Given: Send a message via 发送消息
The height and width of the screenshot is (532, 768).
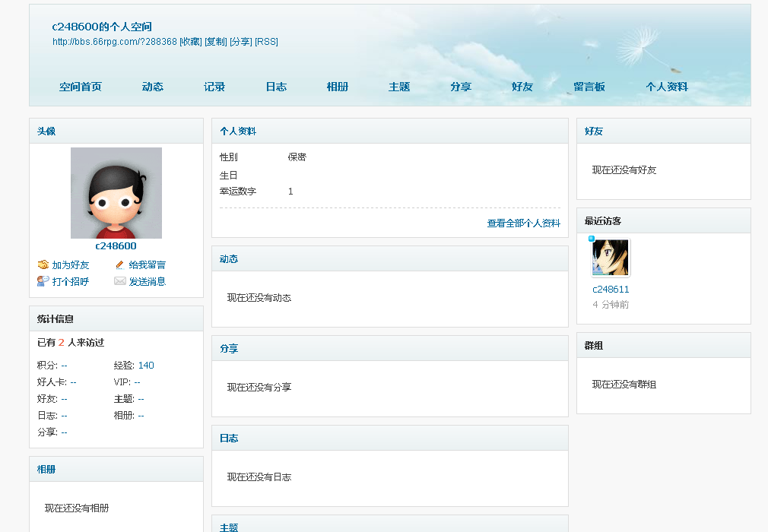Looking at the screenshot, I should 147,281.
